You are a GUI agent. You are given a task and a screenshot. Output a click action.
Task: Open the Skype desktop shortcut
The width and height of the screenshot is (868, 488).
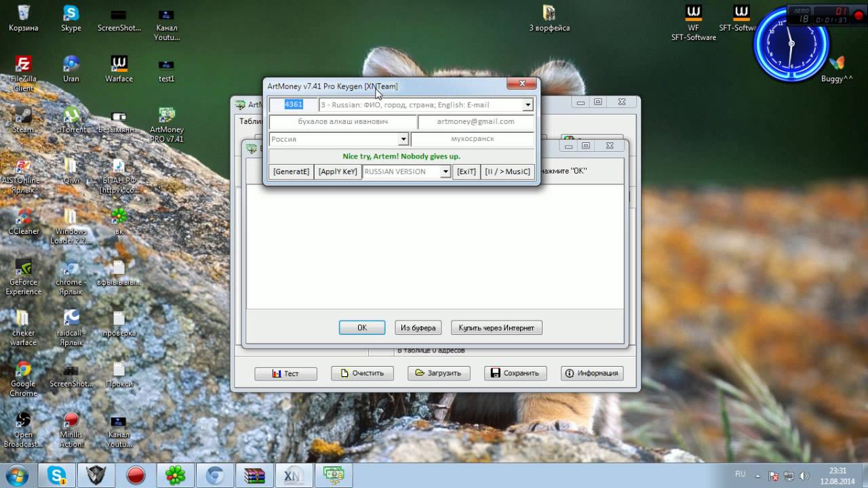click(71, 18)
